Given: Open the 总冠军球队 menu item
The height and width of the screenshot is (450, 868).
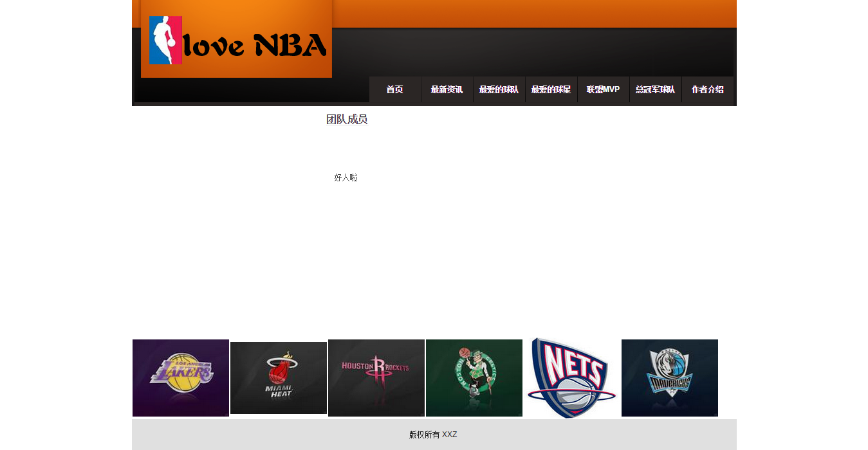Looking at the screenshot, I should 656,90.
